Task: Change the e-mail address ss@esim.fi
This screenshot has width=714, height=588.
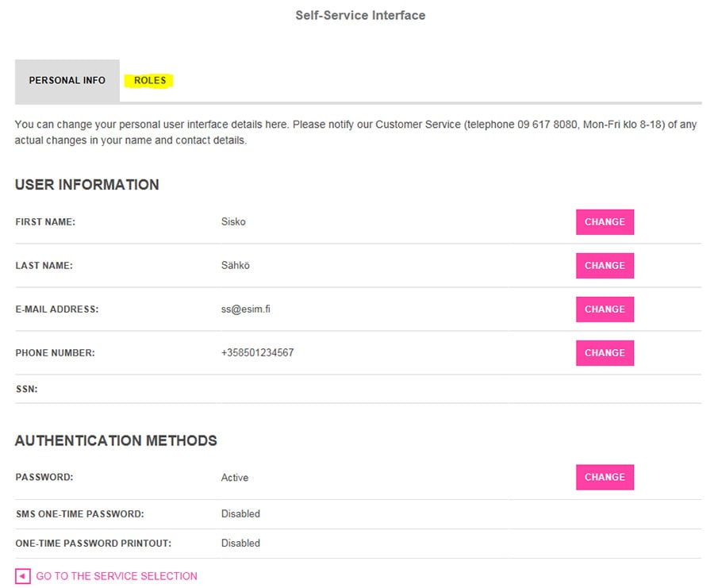Action: click(605, 309)
